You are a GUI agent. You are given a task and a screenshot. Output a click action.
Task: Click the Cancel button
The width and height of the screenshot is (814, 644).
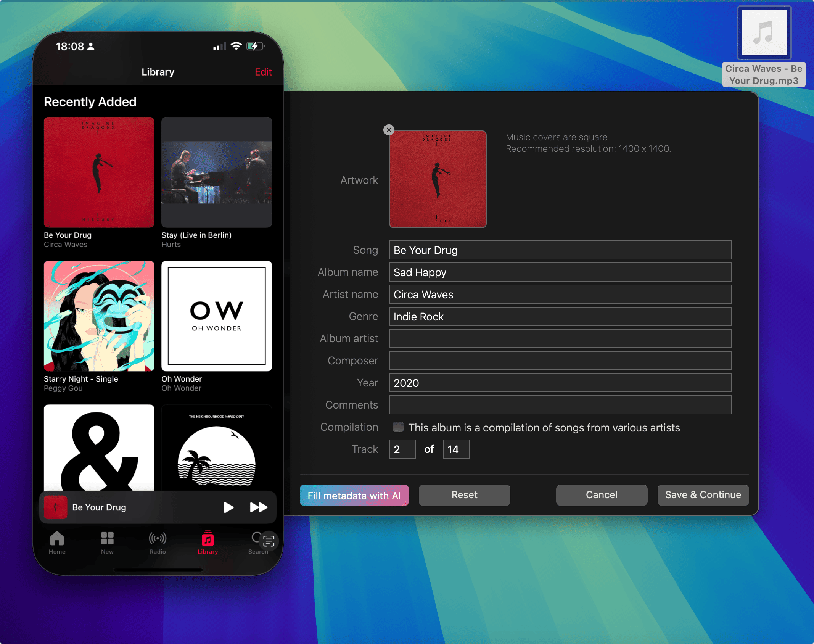602,495
